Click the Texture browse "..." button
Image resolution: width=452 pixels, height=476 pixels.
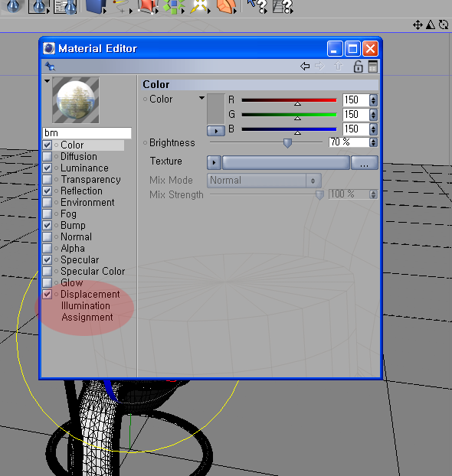click(x=365, y=162)
